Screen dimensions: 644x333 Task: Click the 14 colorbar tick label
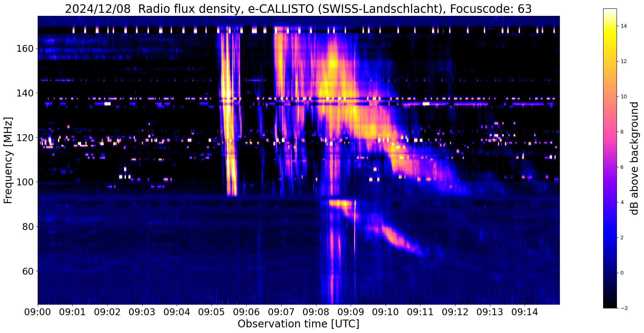[623, 26]
